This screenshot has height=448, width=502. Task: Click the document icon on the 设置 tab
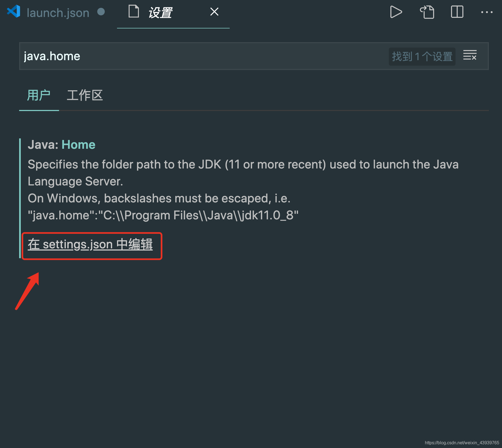[x=134, y=11]
